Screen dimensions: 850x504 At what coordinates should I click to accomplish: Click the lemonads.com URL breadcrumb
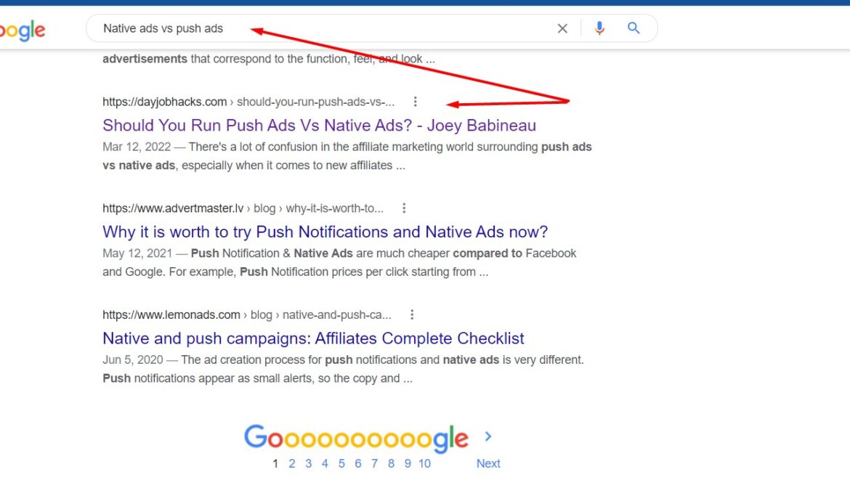pyautogui.click(x=247, y=315)
